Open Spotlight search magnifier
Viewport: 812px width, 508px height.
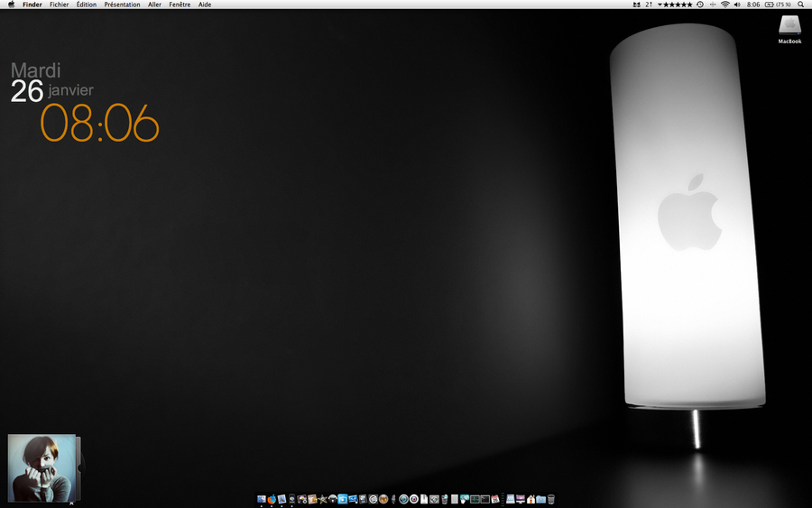(800, 5)
